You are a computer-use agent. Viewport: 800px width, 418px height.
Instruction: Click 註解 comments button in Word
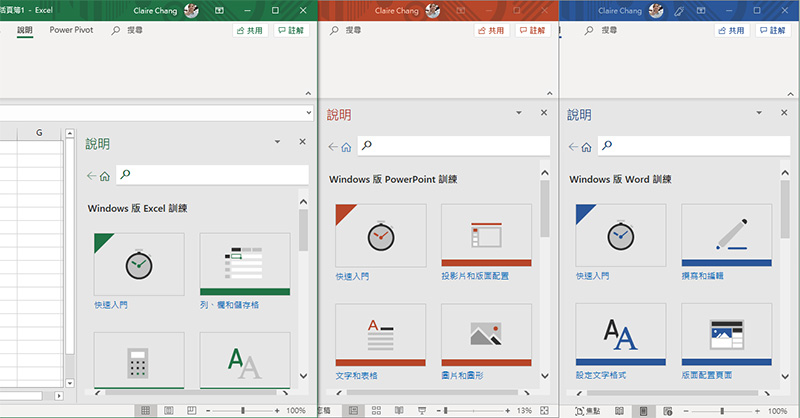pyautogui.click(x=773, y=31)
